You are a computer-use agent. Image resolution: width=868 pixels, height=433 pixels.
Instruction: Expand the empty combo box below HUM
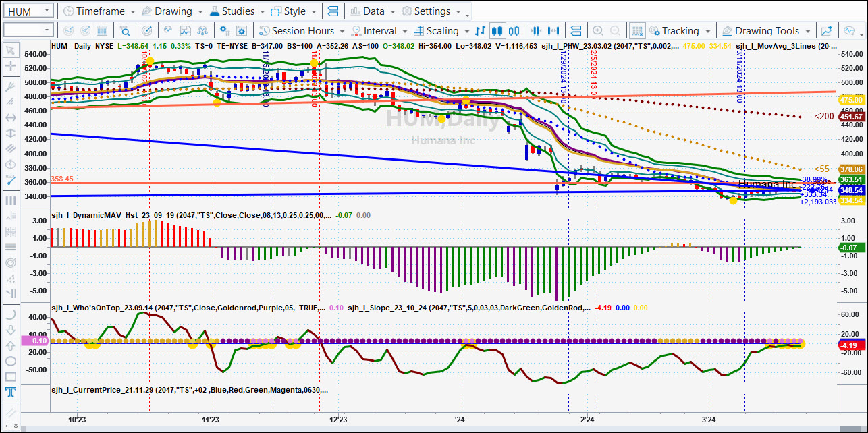pyautogui.click(x=47, y=30)
